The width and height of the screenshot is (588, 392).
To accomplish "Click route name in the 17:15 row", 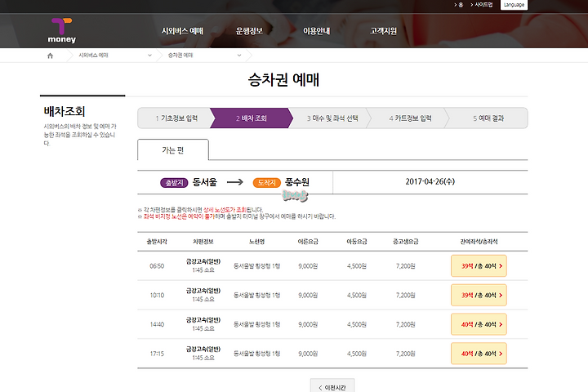I will coord(257,354).
